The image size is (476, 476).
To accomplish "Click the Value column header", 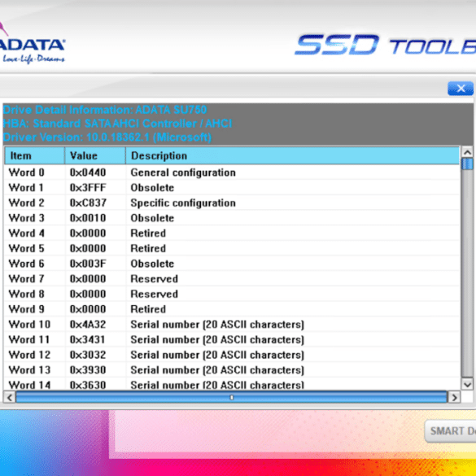I will 95,155.
